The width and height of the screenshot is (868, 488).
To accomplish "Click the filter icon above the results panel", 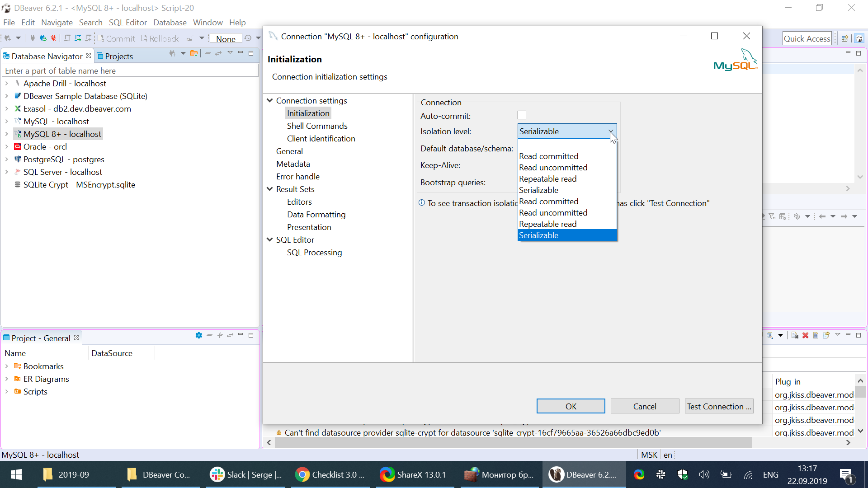I will pos(772,216).
